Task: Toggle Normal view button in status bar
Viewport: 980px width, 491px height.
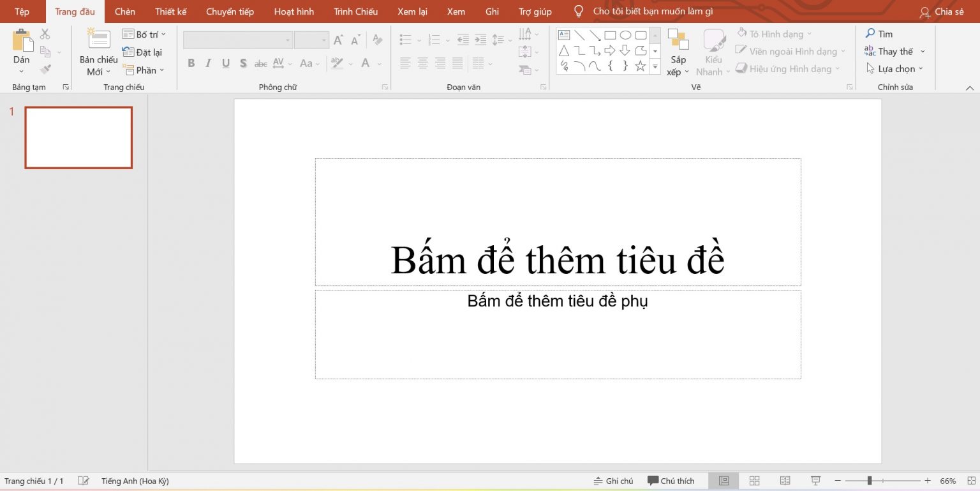Action: 724,481
